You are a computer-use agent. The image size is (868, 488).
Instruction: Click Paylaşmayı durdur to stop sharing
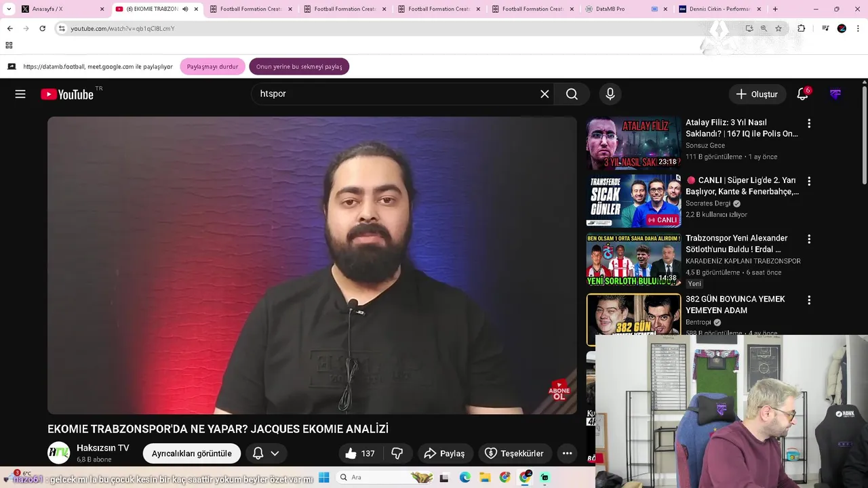[212, 66]
